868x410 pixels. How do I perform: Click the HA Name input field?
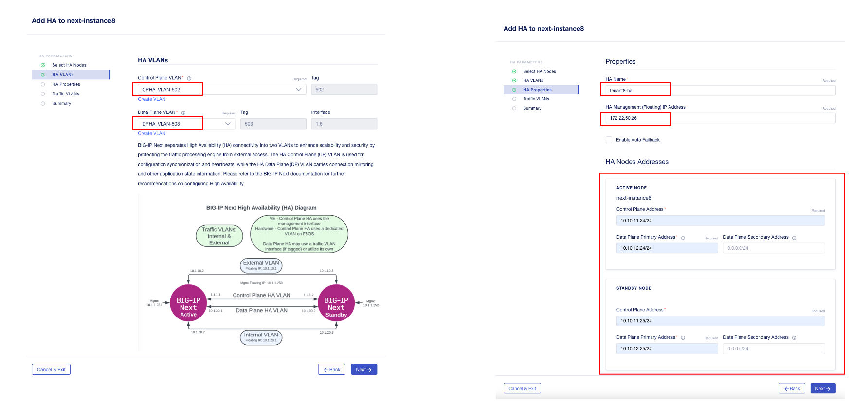pos(721,91)
